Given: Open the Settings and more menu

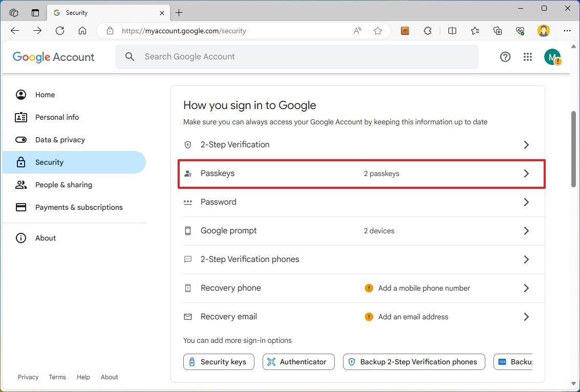Looking at the screenshot, I should point(567,31).
